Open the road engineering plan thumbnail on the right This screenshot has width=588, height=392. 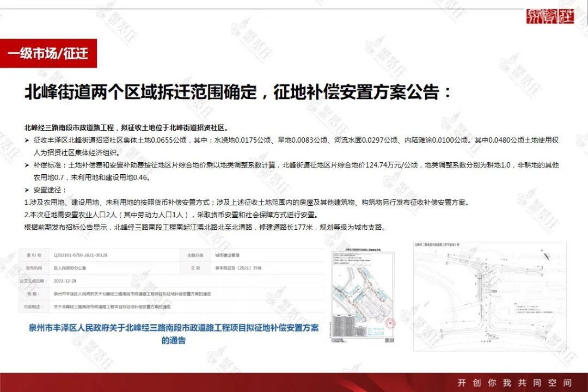pyautogui.click(x=485, y=294)
